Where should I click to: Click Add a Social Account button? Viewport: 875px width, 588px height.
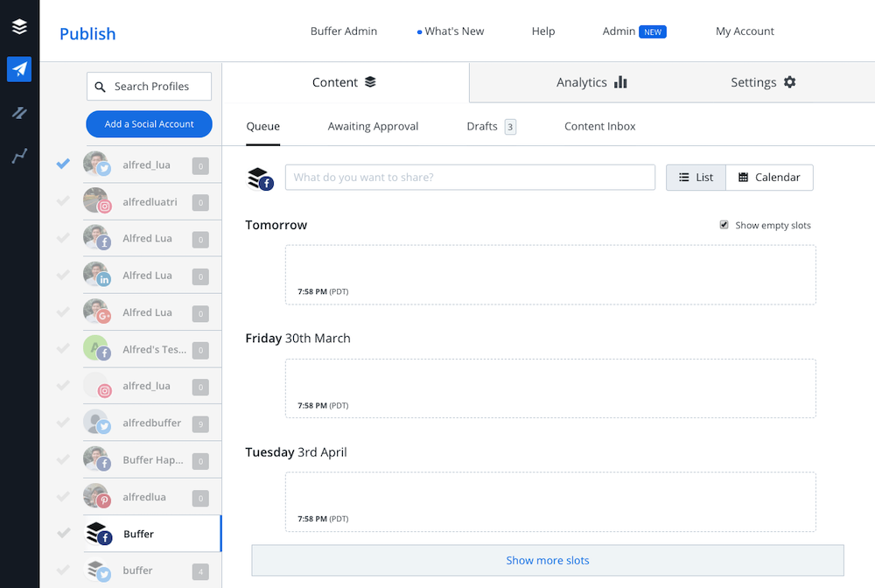(149, 124)
